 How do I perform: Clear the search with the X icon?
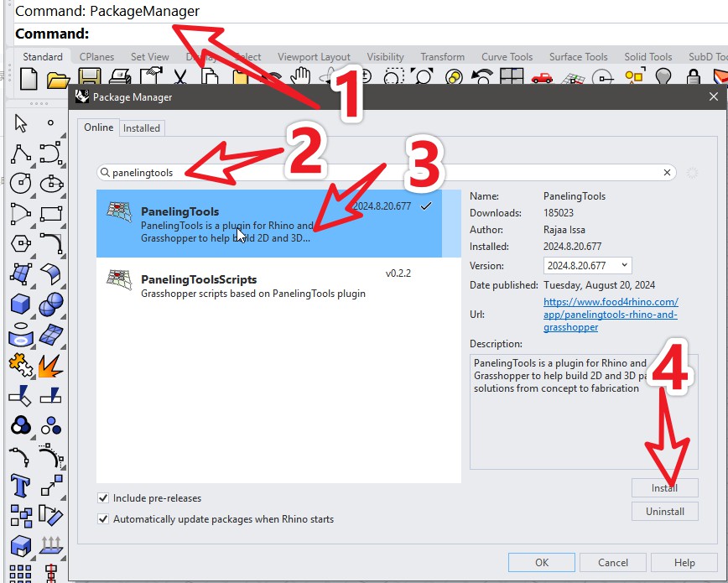(667, 172)
